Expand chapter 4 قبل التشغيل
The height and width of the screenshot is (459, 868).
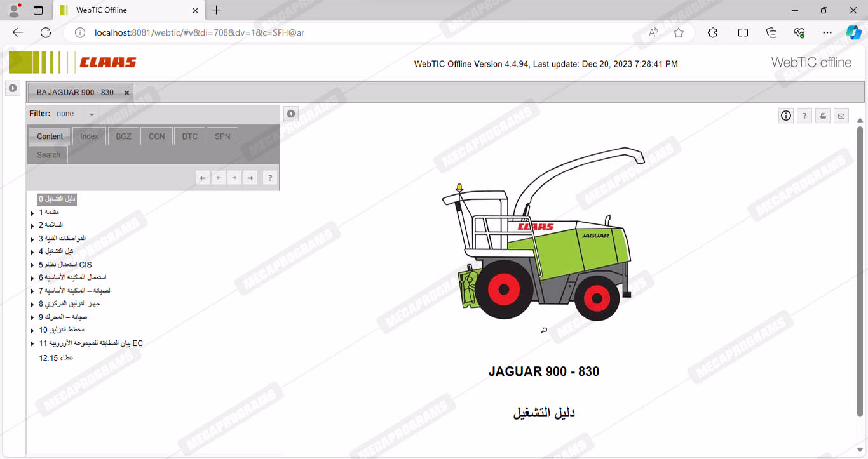(x=32, y=251)
